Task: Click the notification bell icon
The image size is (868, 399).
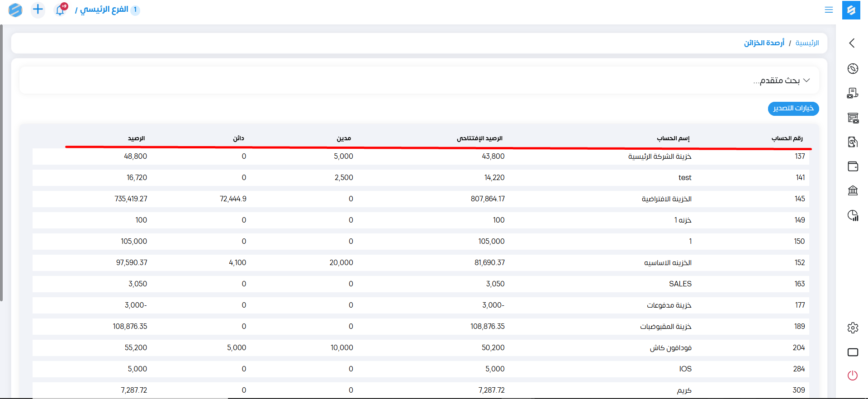Action: pyautogui.click(x=60, y=9)
